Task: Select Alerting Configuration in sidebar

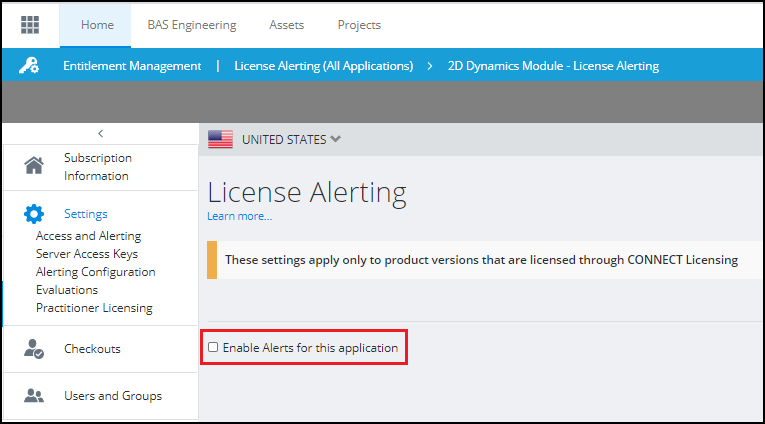Action: (95, 272)
